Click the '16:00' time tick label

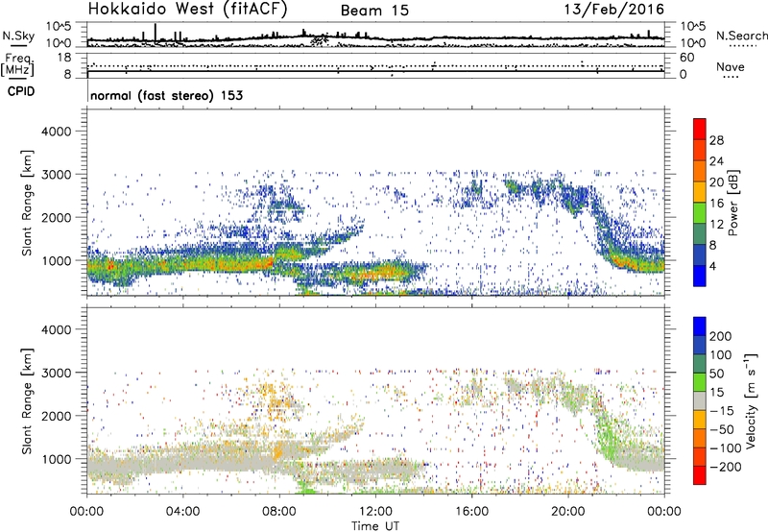471,512
